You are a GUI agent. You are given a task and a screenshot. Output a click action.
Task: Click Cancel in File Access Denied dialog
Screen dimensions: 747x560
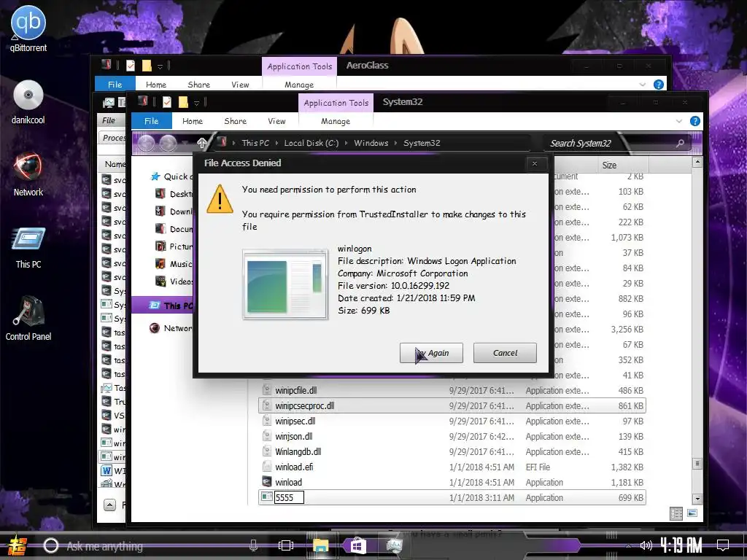(505, 353)
